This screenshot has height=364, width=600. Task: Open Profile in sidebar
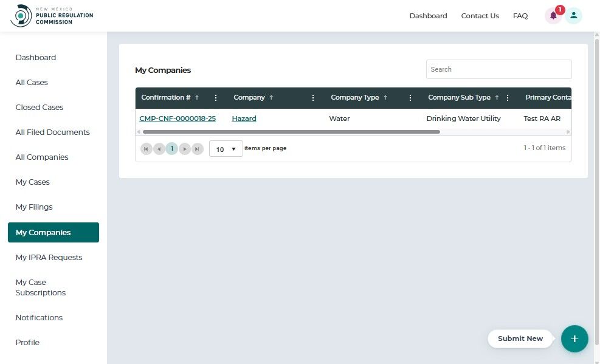click(x=27, y=343)
